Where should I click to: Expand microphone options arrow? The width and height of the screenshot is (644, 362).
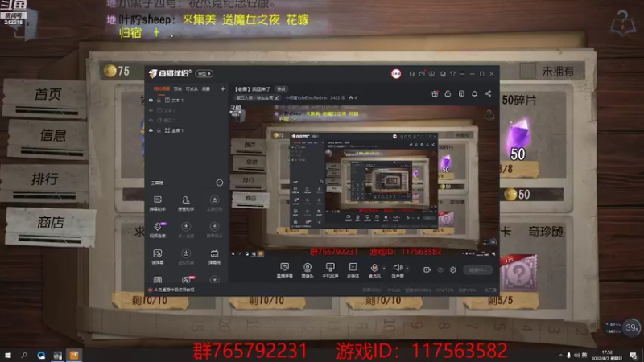tap(384, 269)
